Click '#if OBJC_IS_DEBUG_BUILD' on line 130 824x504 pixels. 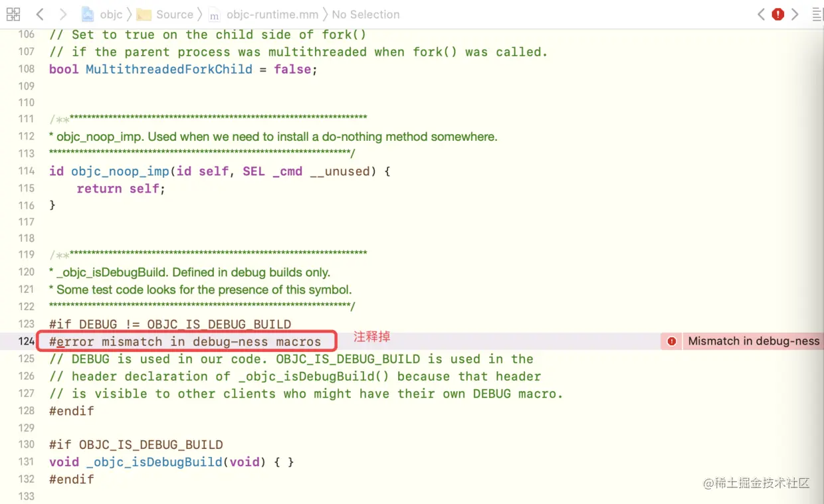[x=136, y=445]
